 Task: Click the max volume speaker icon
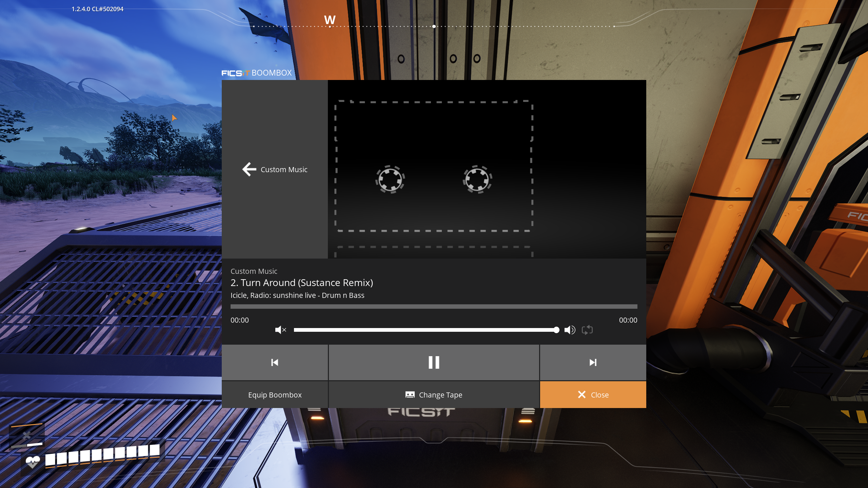point(570,330)
